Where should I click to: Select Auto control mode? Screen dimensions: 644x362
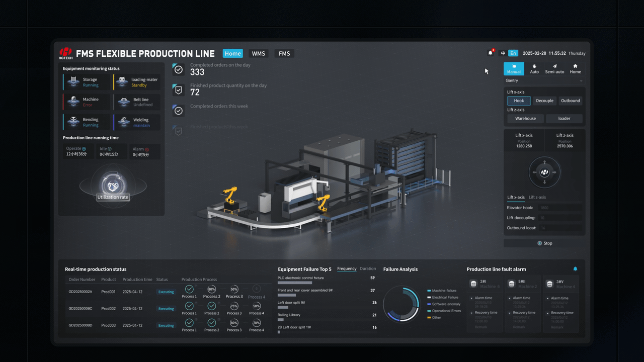coord(534,69)
